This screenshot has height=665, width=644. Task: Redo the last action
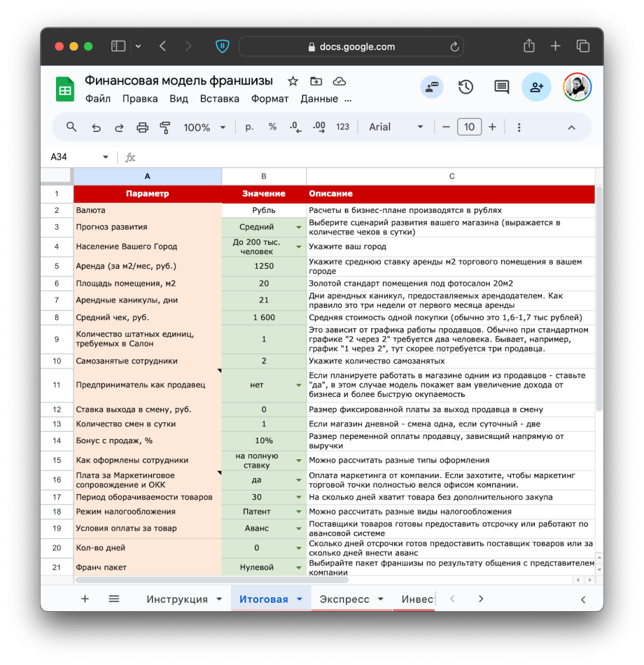pos(119,127)
